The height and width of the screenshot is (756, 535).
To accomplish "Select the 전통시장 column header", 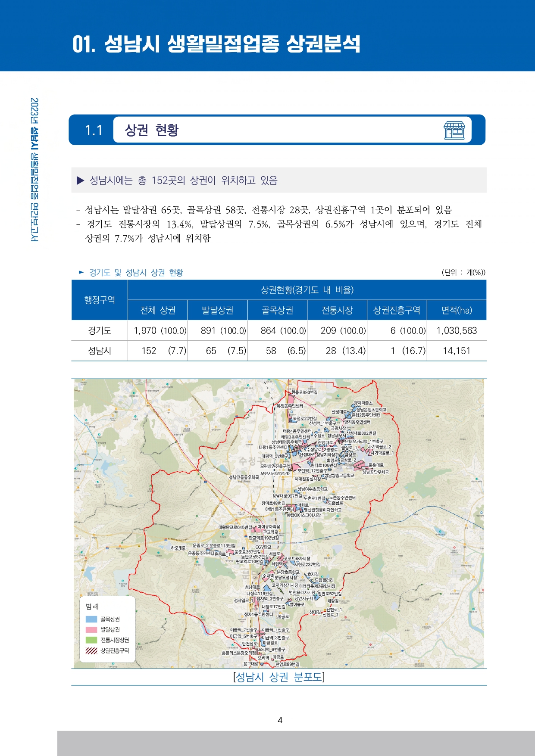I will coord(337,310).
